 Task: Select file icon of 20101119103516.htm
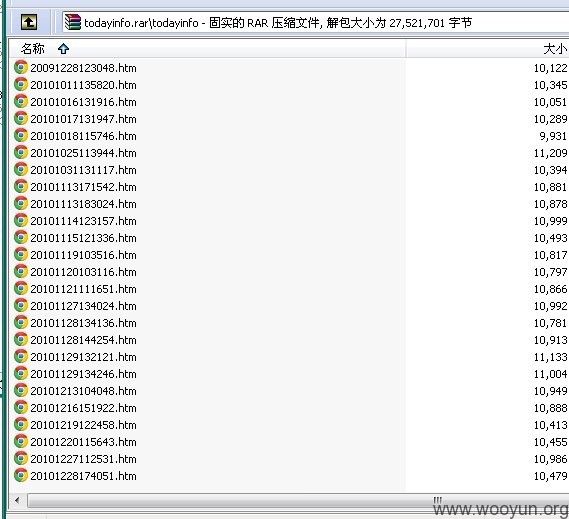[21, 254]
